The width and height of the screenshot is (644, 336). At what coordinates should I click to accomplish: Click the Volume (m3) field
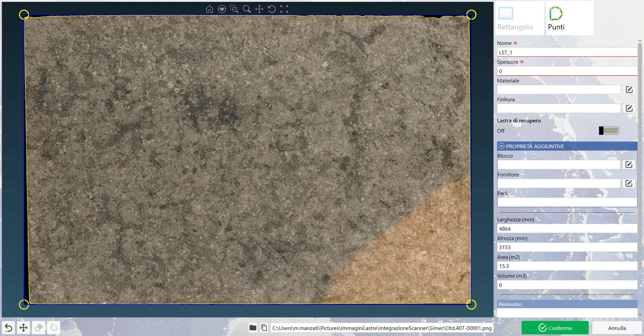(x=567, y=285)
